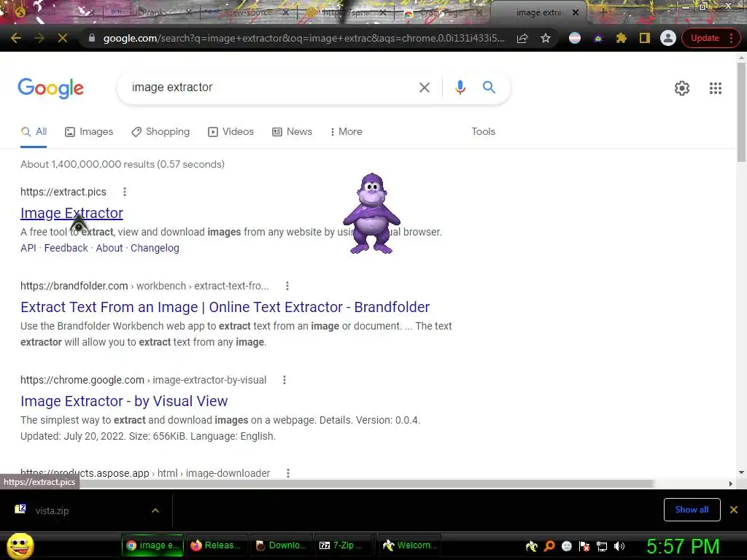Switch to 7-Zip taskbar item
This screenshot has width=747, height=560.
343,545
